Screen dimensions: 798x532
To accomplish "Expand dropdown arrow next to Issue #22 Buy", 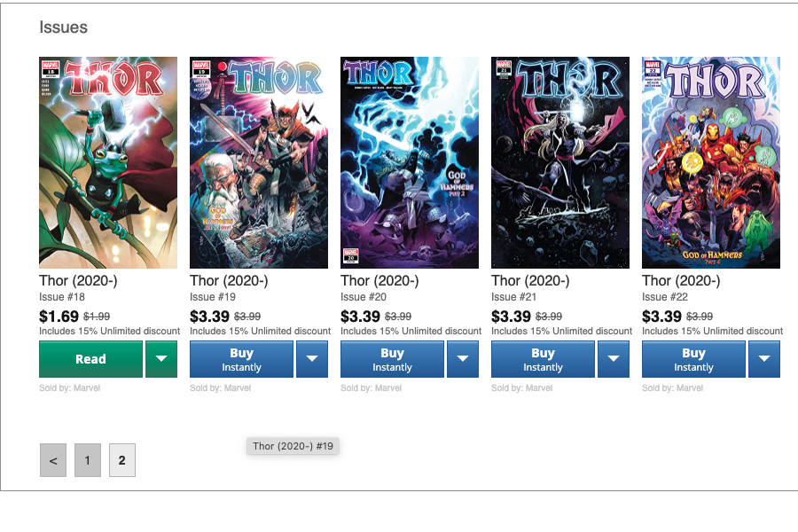I will [x=764, y=359].
